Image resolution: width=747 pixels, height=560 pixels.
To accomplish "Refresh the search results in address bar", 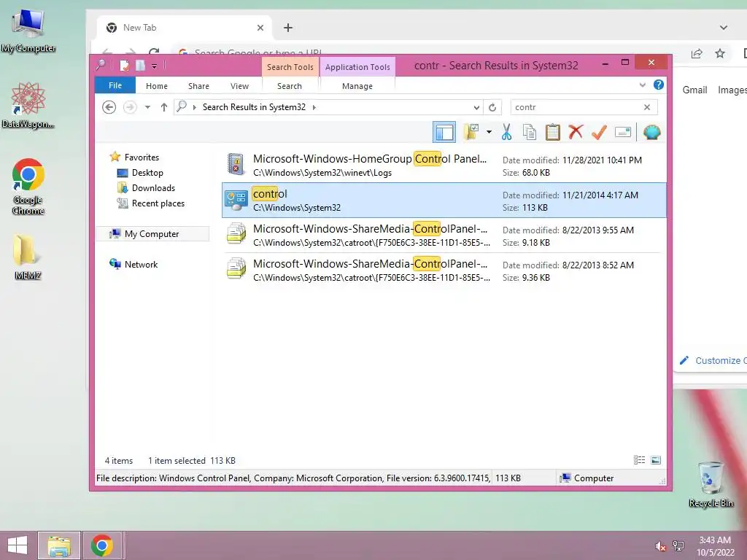I will pos(492,107).
